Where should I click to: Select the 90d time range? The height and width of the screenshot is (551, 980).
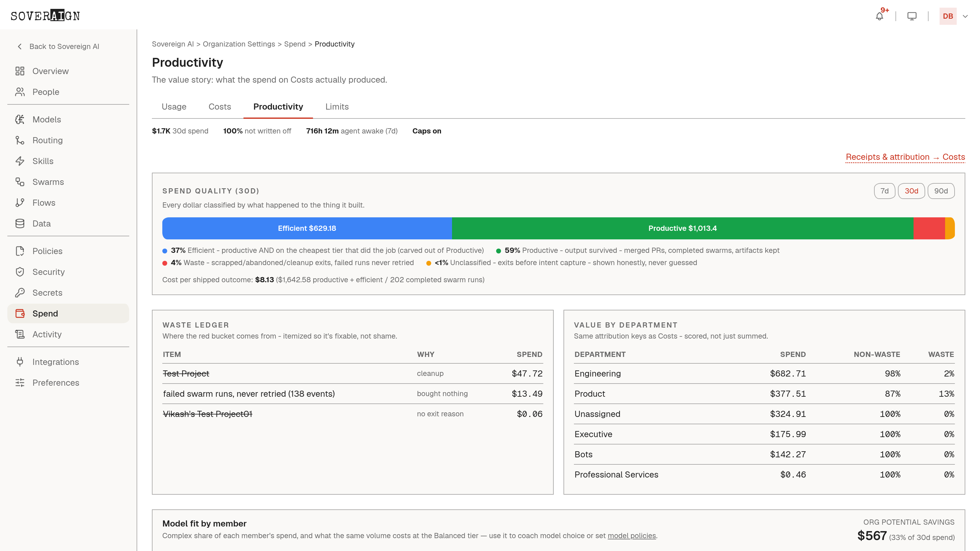click(941, 191)
